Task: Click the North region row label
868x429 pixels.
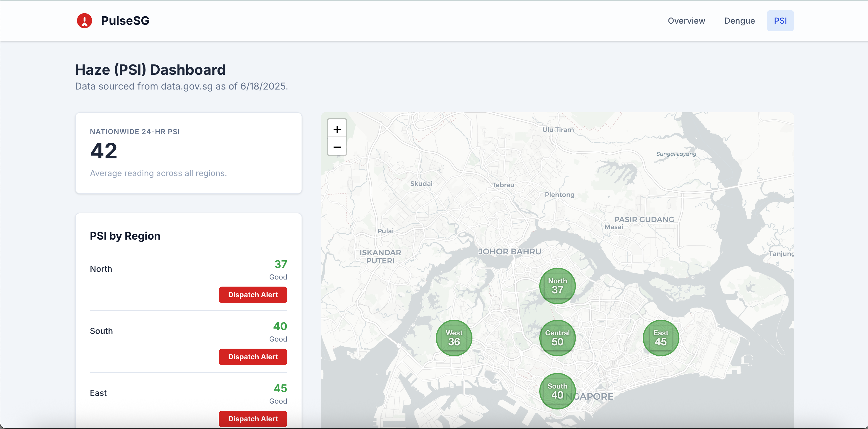Action: click(x=101, y=269)
